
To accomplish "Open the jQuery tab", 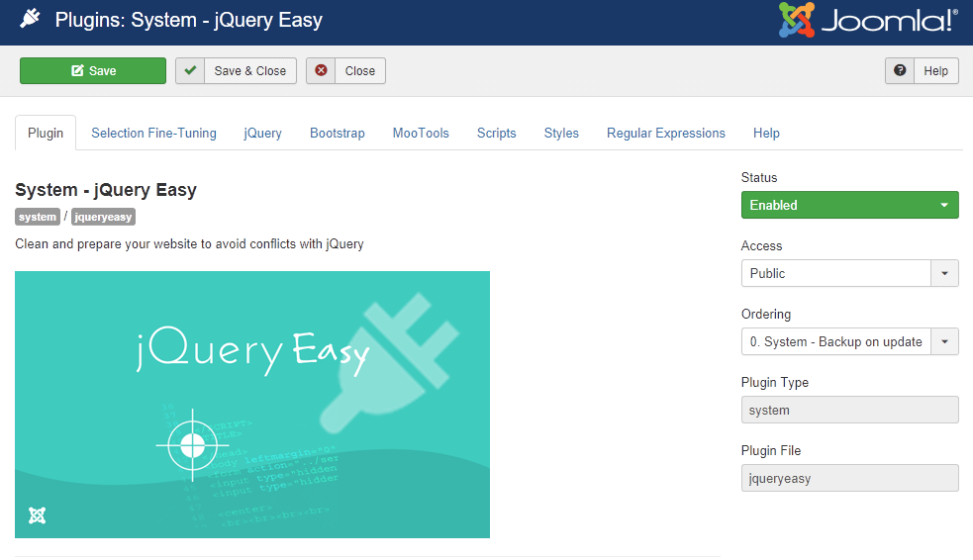I will pos(262,133).
